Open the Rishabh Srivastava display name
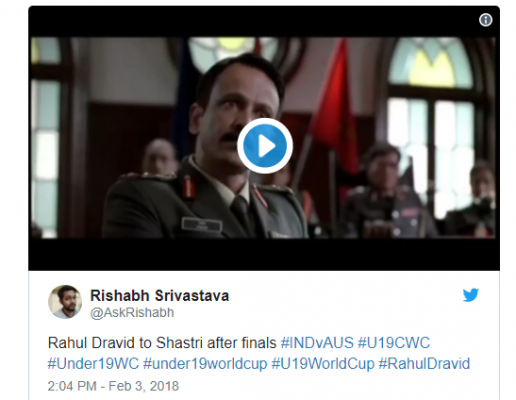 coord(160,296)
